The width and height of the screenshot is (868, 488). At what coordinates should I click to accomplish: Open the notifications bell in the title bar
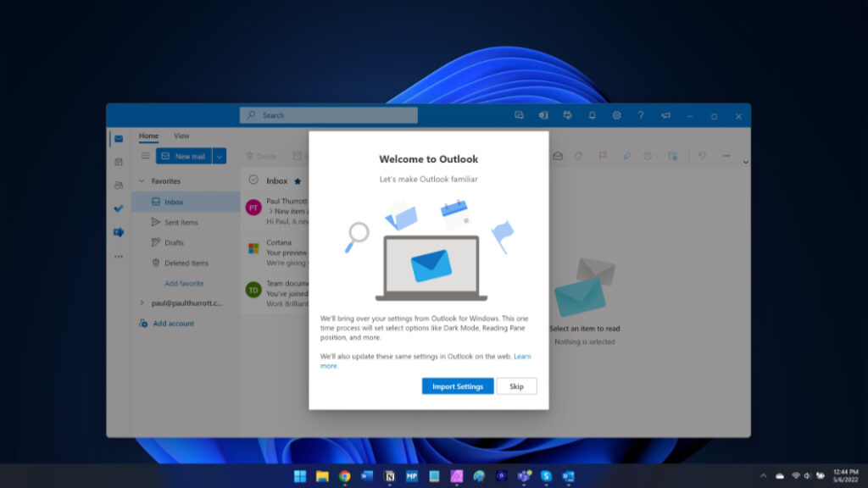(x=593, y=115)
